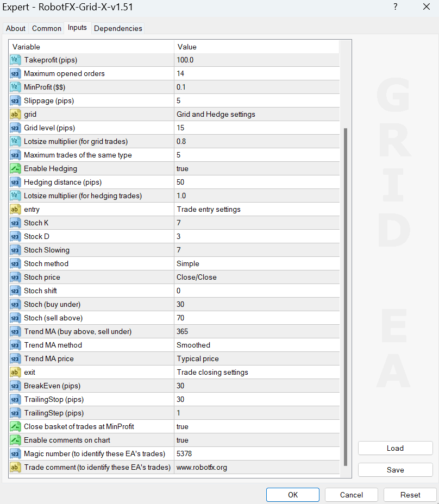Click the Save button

point(395,470)
